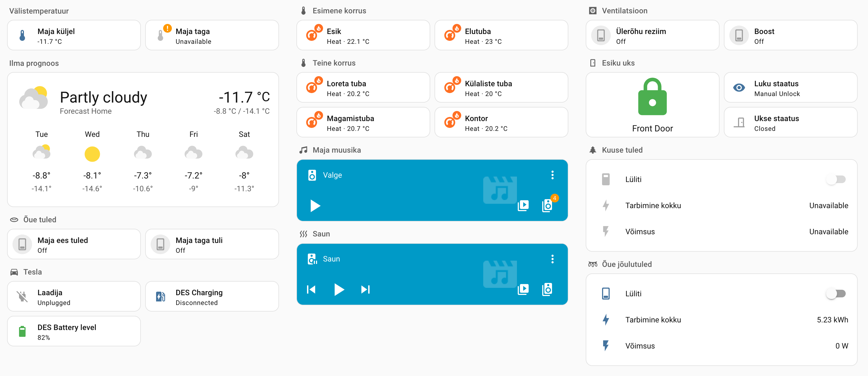Open media browser on Valge player

[523, 205]
